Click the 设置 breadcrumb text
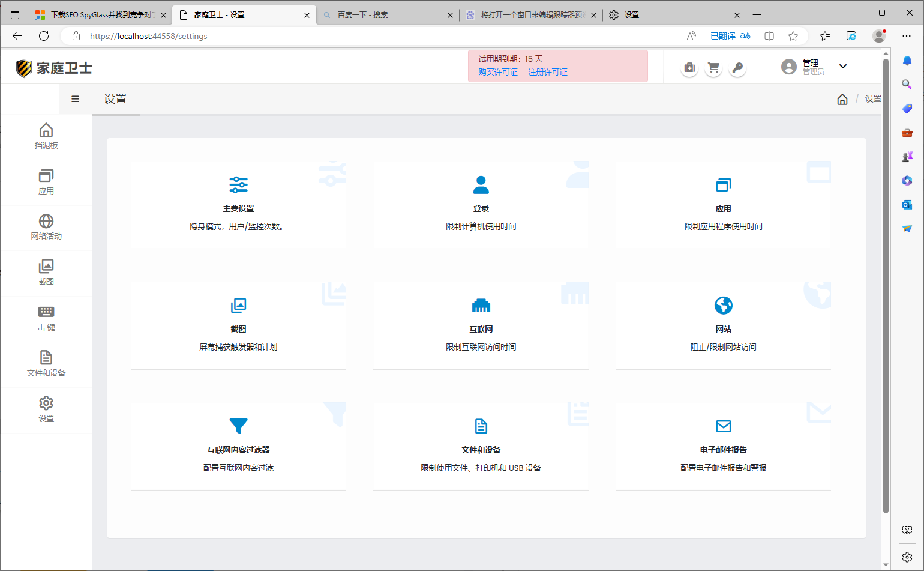Image resolution: width=924 pixels, height=571 pixels. (873, 99)
